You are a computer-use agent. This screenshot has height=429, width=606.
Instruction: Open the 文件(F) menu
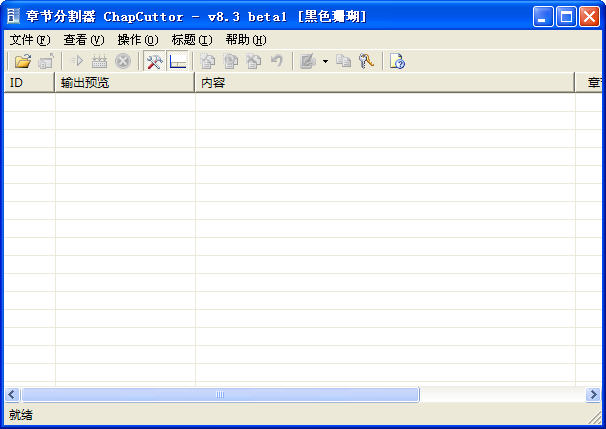(30, 40)
